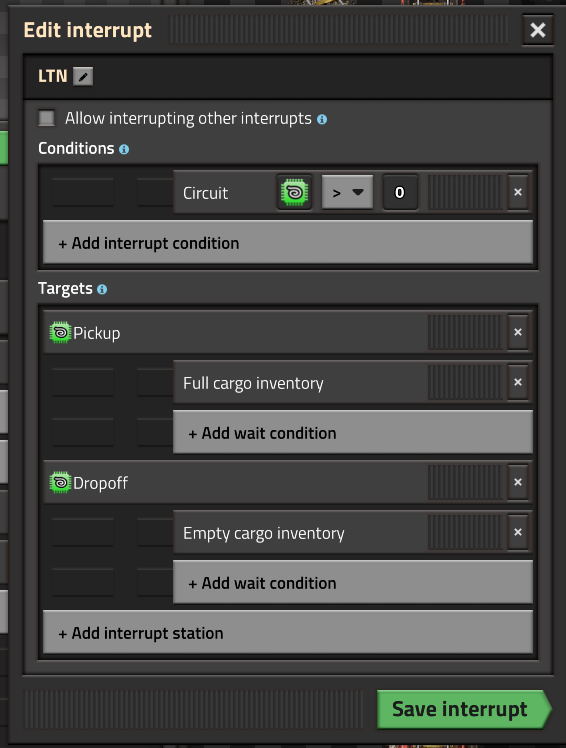Screen dimensions: 566x748
Task: Add another interrupt station
Action: click(288, 632)
